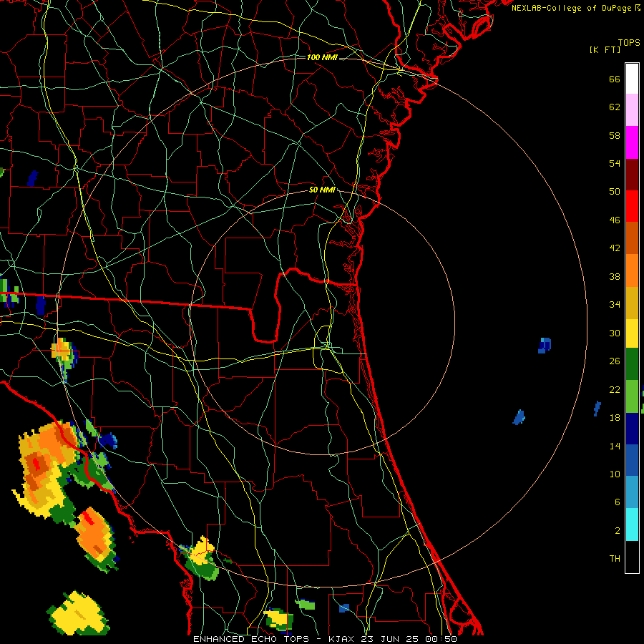The height and width of the screenshot is (644, 644).
Task: Click the dark orange legend swatch
Action: tap(632, 238)
